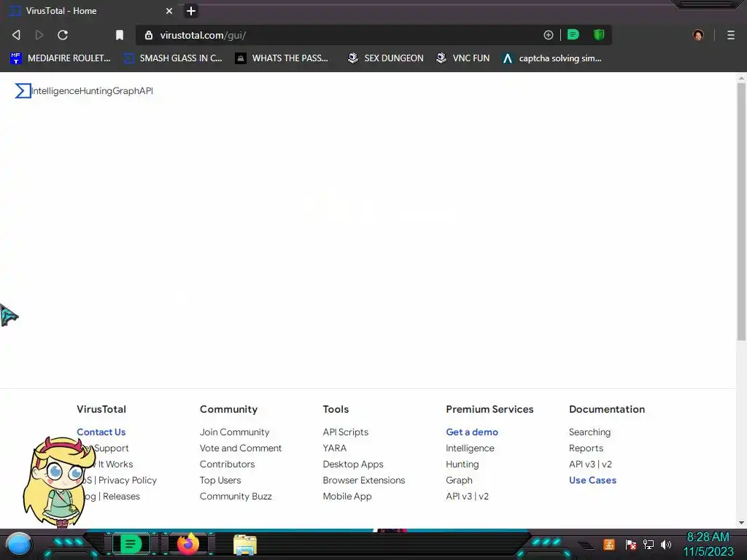Image resolution: width=747 pixels, height=560 pixels.
Task: Open the Mobile App link
Action: coord(347,496)
